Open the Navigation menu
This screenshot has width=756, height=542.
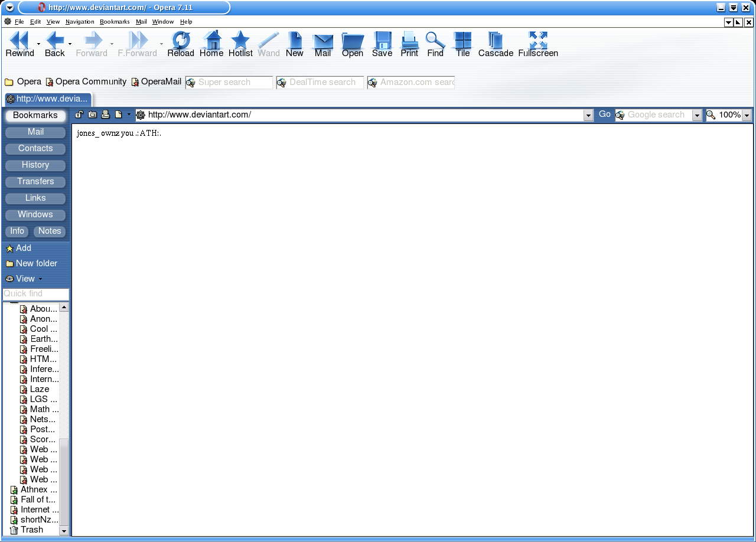pos(80,22)
